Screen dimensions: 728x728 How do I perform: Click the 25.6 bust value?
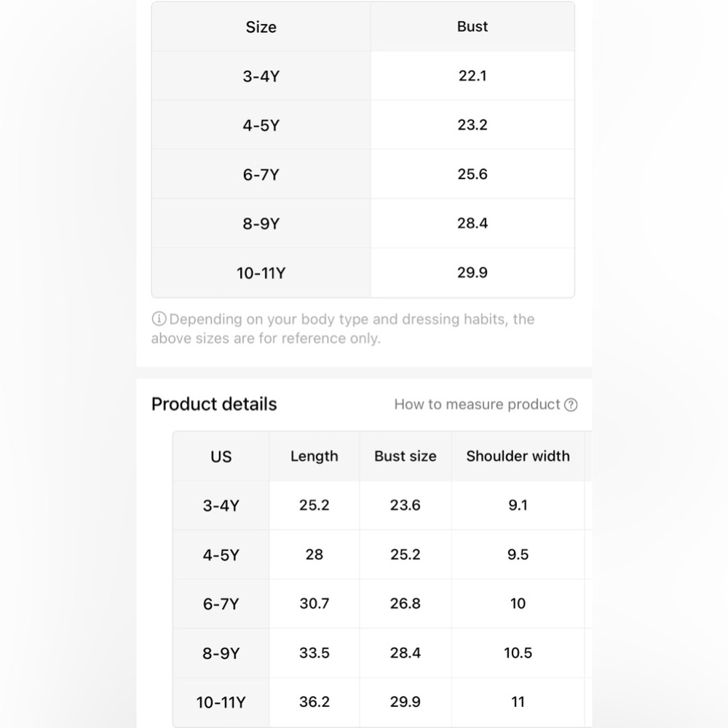click(472, 174)
